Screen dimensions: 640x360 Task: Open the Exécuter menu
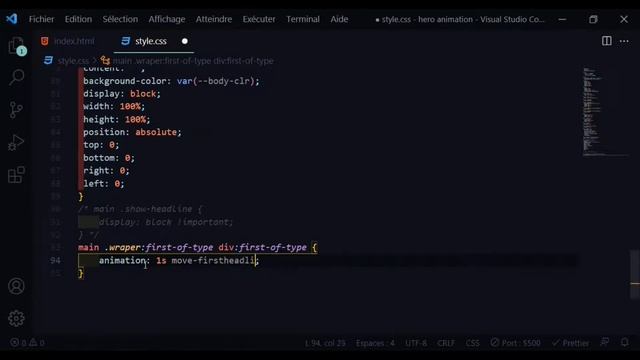pyautogui.click(x=259, y=19)
